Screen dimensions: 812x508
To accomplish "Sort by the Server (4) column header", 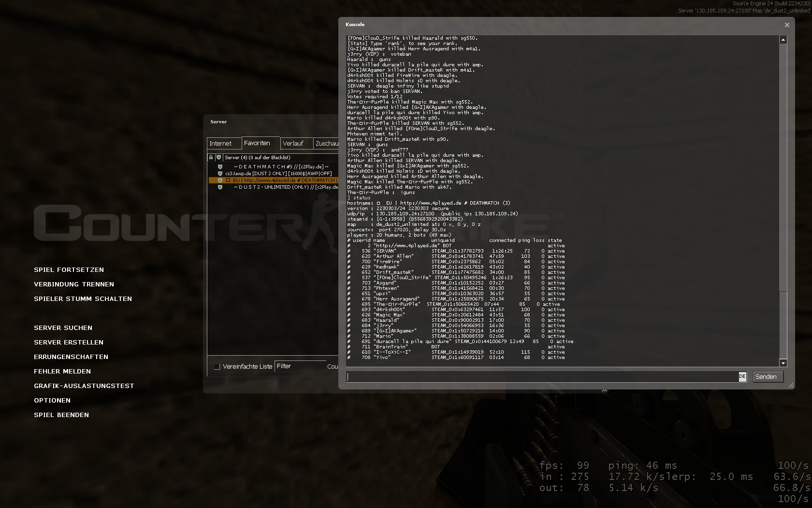I will click(280, 157).
